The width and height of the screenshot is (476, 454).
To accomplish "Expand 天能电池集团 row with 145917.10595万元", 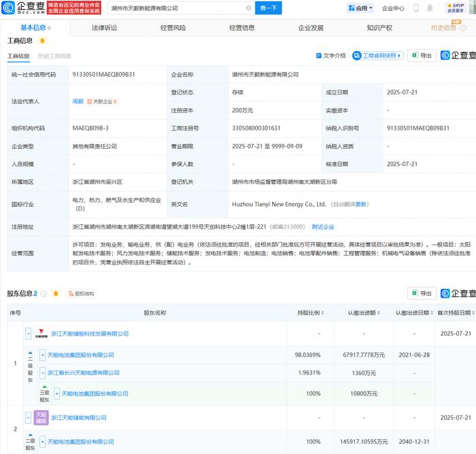I will pyautogui.click(x=42, y=442).
